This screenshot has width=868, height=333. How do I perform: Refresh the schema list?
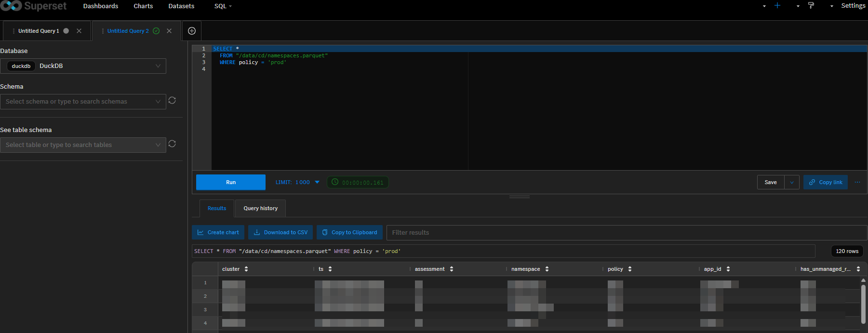[x=172, y=100]
